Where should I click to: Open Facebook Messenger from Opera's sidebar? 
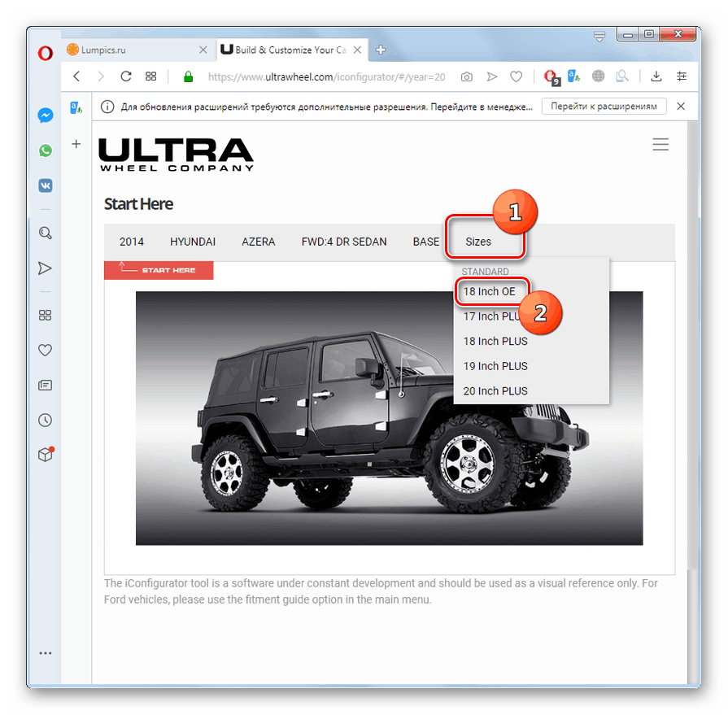click(x=45, y=115)
